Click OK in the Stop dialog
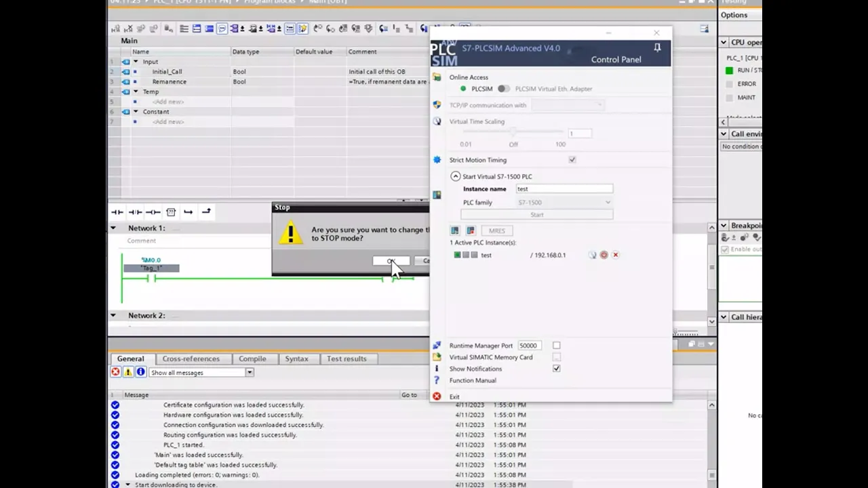 click(x=391, y=261)
